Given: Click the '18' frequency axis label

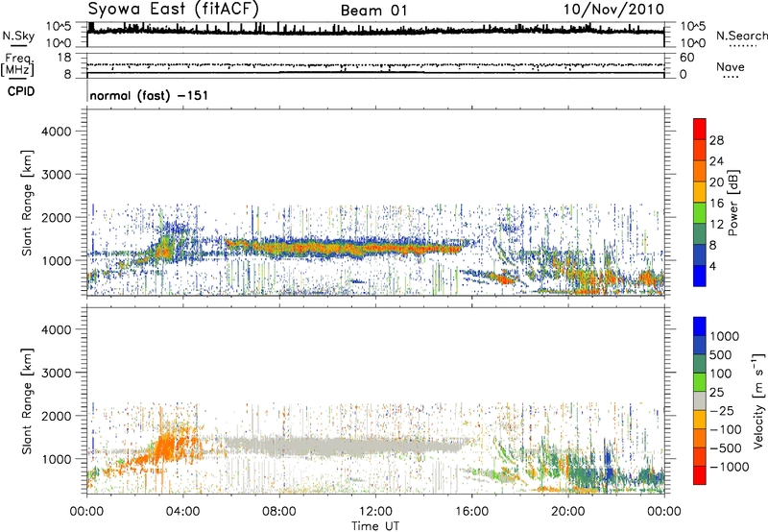Looking at the screenshot, I should [x=64, y=58].
